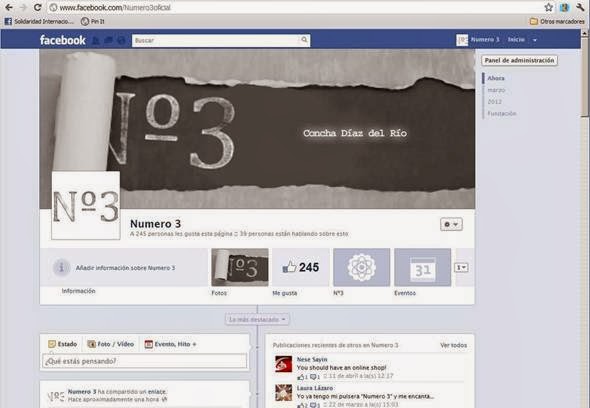Select 2012 in timeline navigation

coord(494,102)
